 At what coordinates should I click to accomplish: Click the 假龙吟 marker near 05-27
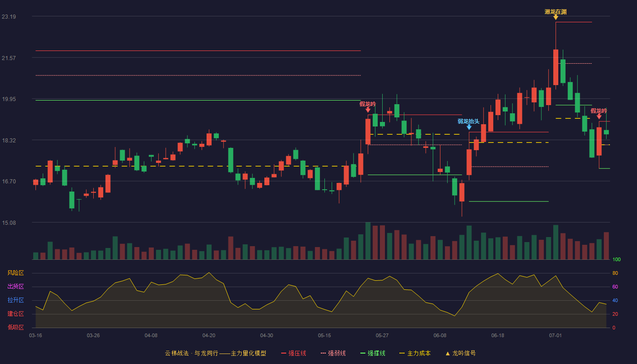coord(368,110)
